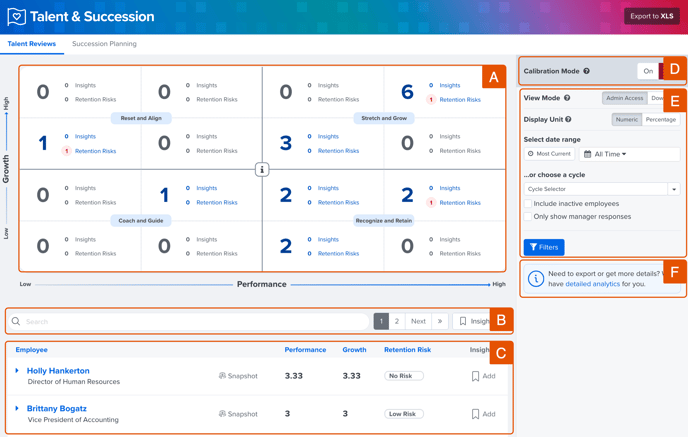
Task: Open the detailed analytics link
Action: 592,284
